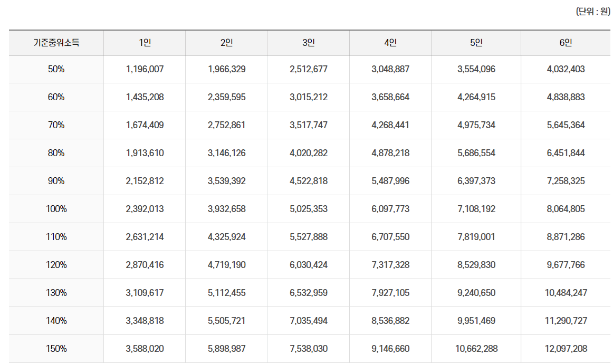Viewport: 613px width, 364px height.
Task: Click the value 6,030,424
Action: click(x=309, y=265)
